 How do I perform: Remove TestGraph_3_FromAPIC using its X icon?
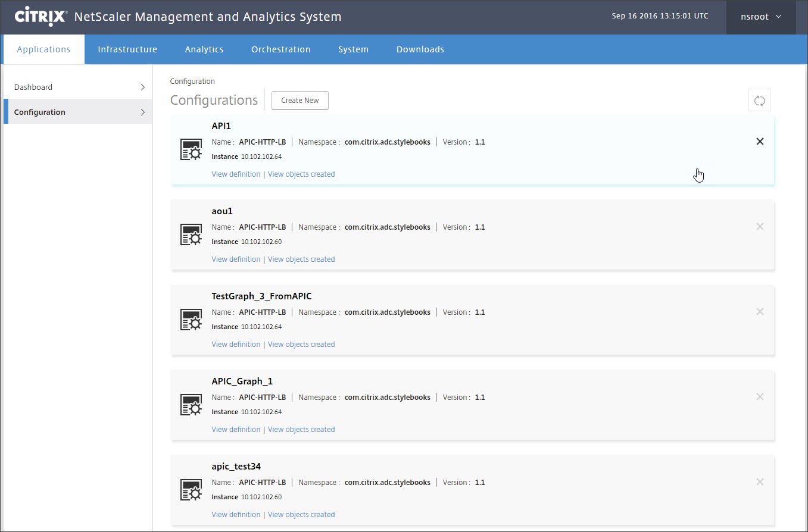[760, 312]
